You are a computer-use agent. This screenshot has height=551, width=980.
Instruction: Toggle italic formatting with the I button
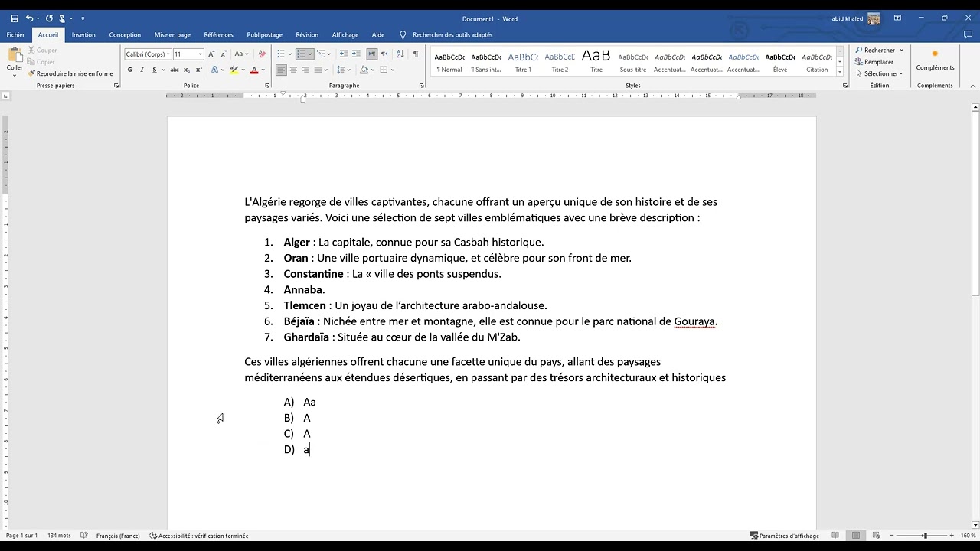click(142, 70)
